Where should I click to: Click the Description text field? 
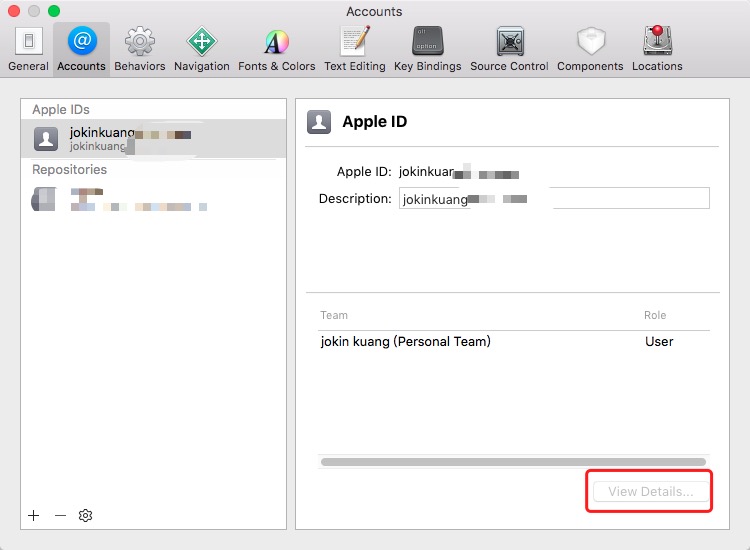[554, 198]
